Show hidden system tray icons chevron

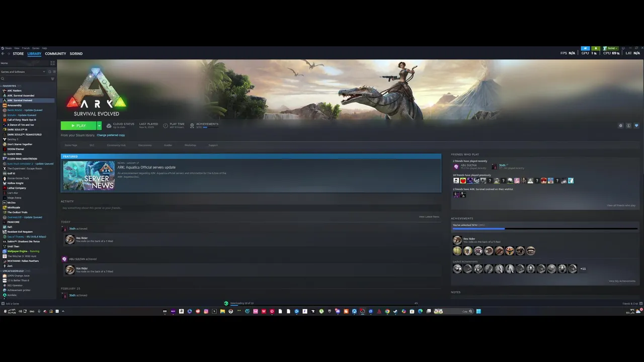tap(63, 311)
